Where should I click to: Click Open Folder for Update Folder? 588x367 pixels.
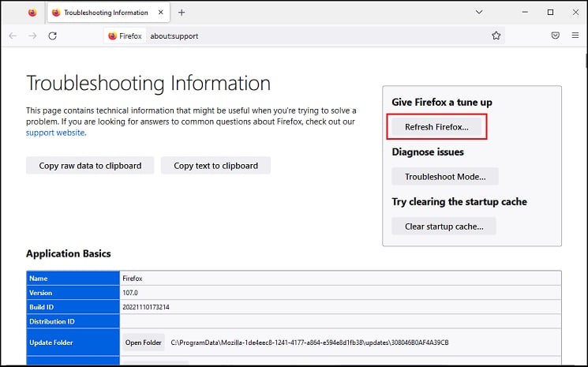143,343
